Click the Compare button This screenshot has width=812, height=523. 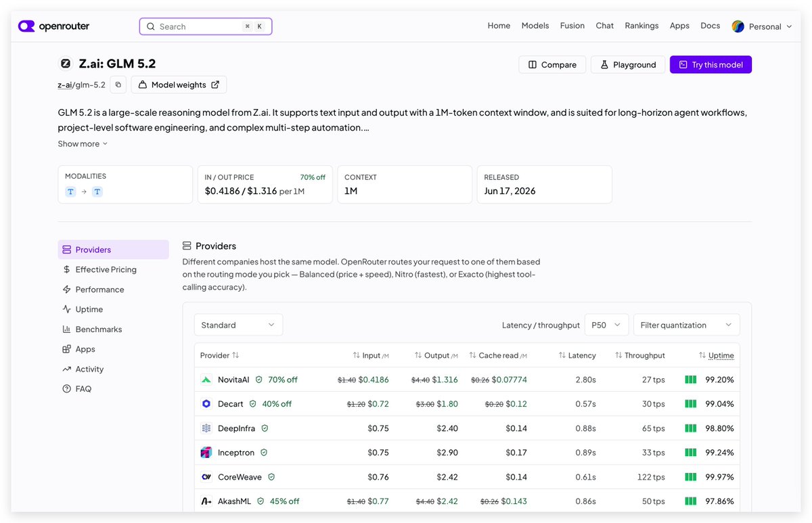coord(552,64)
